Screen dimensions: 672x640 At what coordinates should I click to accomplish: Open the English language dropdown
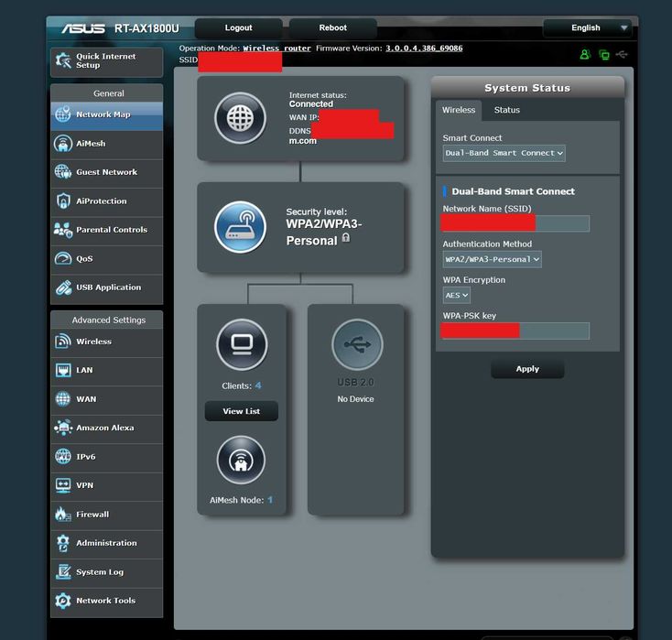587,27
